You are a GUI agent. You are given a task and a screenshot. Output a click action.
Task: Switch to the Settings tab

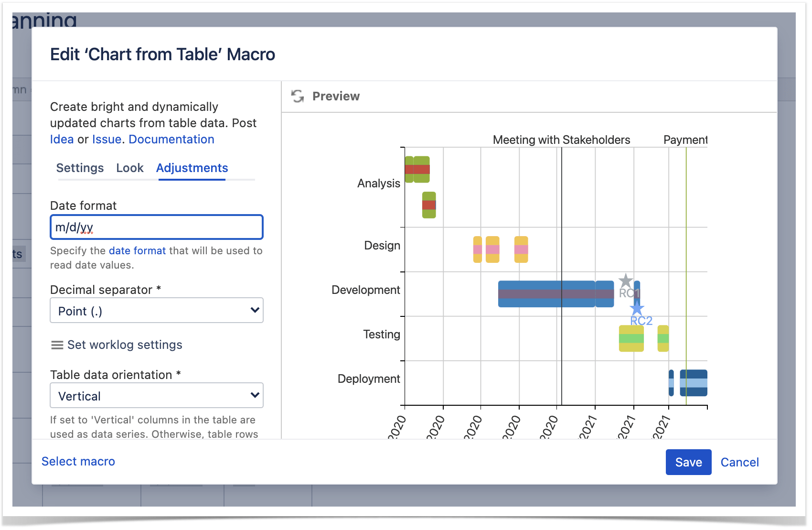80,168
